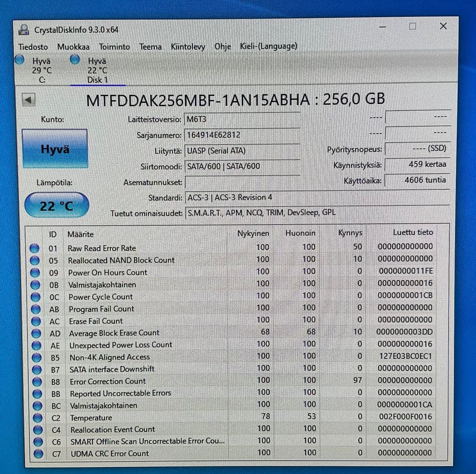Click the blue status orb above Disk 1

75,59
